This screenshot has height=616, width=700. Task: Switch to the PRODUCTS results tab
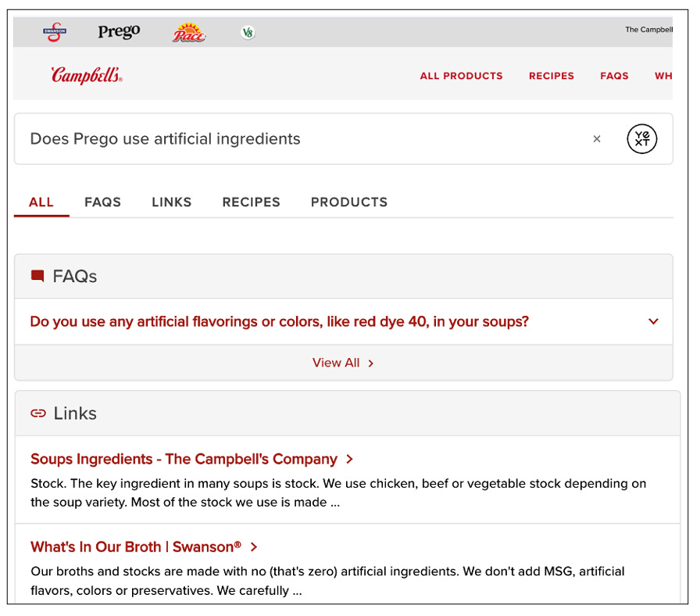(x=349, y=202)
